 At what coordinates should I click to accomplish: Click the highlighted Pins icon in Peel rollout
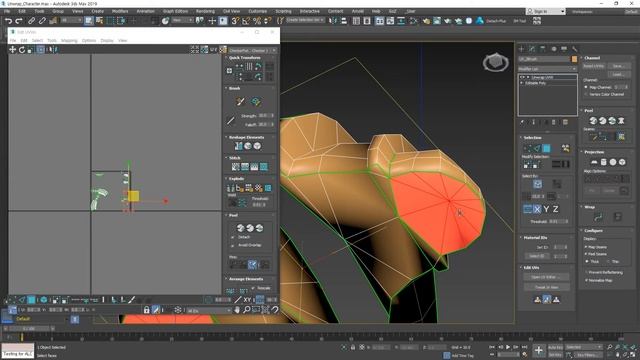coord(253,264)
